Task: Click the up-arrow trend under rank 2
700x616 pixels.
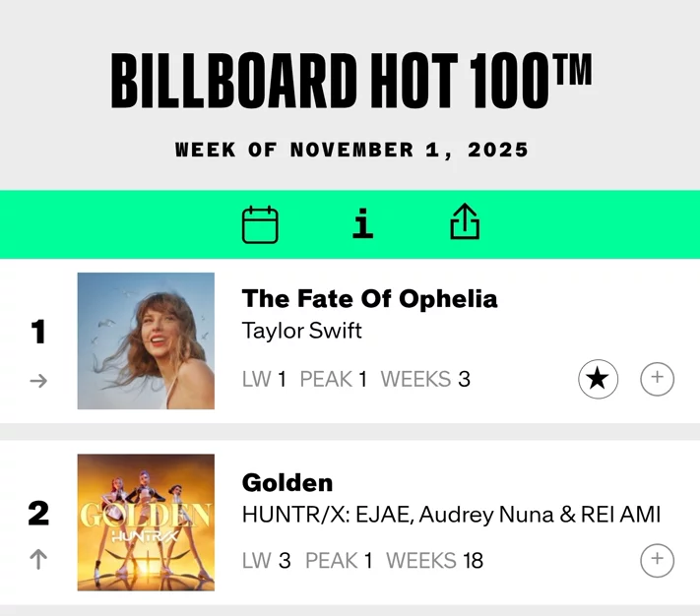Action: 38,559
